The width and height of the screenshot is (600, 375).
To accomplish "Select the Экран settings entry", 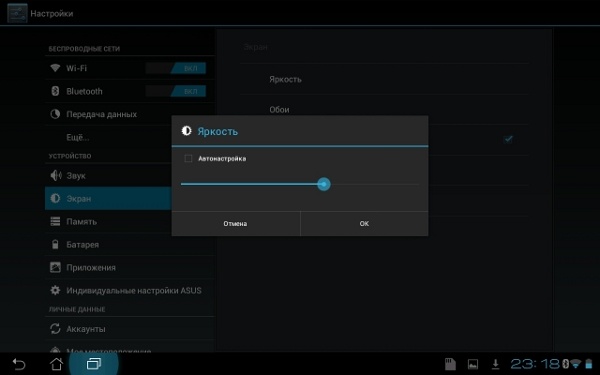I will tap(108, 198).
